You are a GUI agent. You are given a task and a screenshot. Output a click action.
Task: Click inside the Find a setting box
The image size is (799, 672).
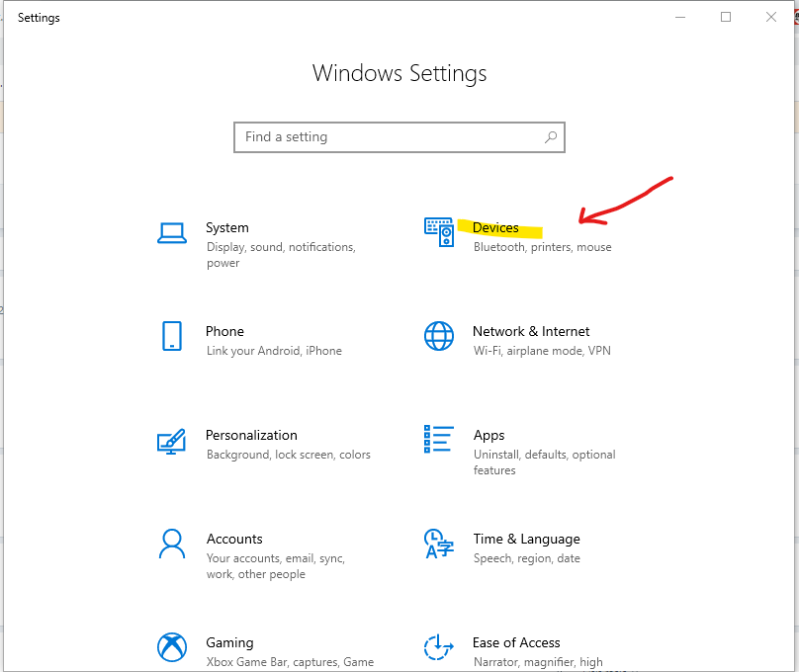click(x=399, y=137)
